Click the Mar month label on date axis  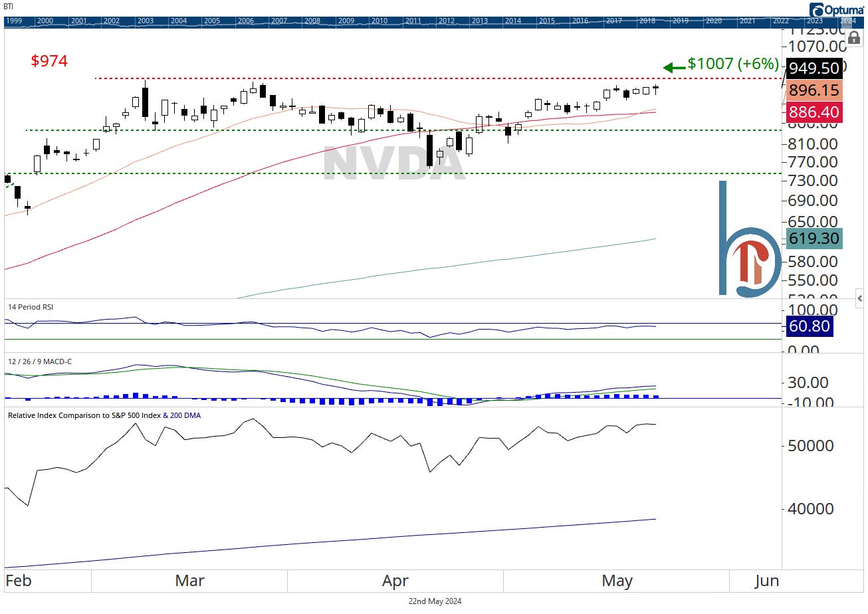point(189,581)
